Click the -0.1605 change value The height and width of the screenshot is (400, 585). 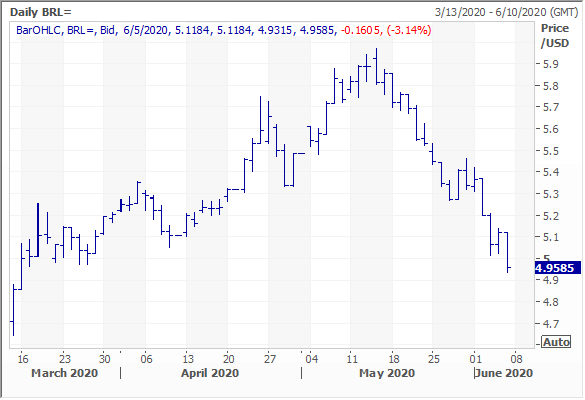coord(360,30)
